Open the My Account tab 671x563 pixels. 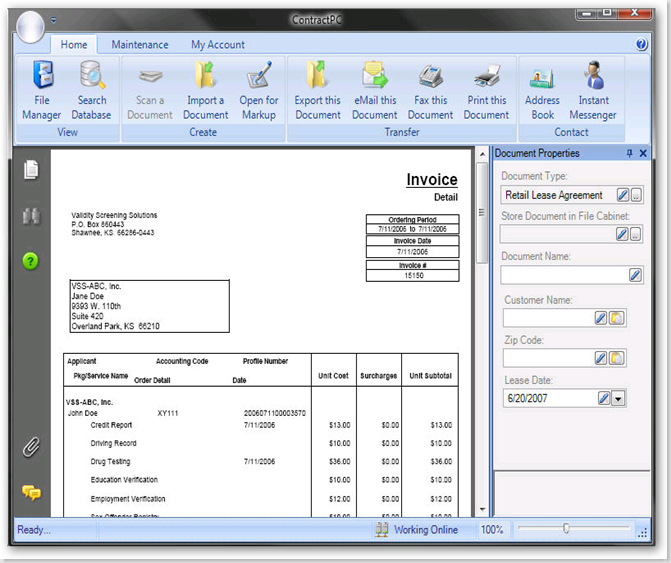tap(218, 45)
